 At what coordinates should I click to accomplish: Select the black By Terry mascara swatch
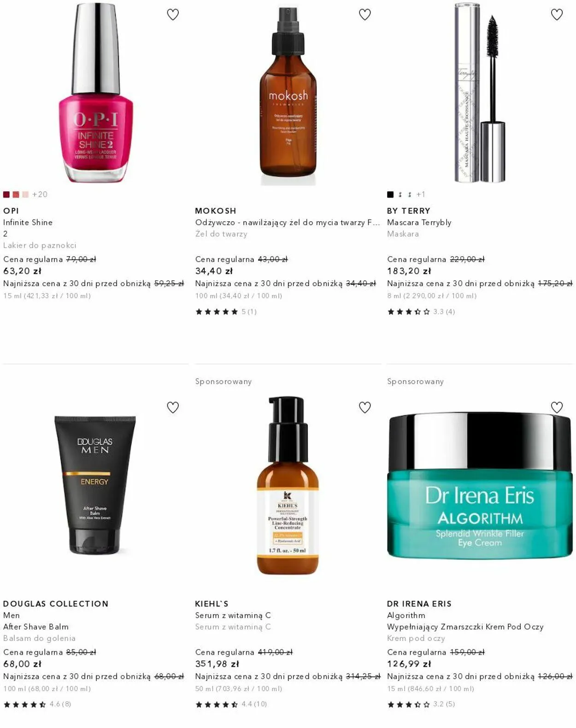click(390, 194)
